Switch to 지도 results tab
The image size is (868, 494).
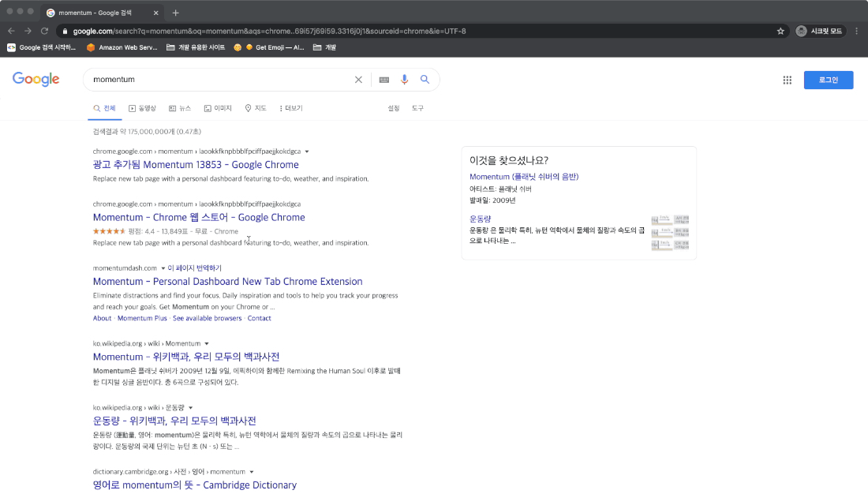point(256,109)
